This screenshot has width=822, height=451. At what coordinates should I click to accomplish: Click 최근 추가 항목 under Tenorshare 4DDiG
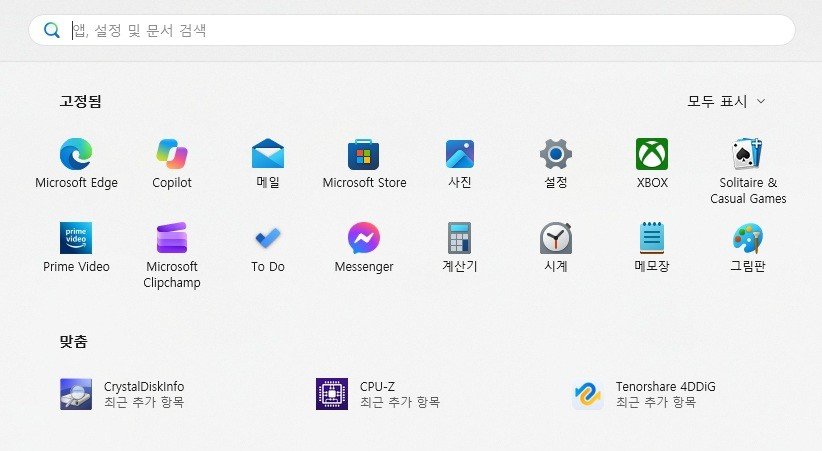(655, 402)
